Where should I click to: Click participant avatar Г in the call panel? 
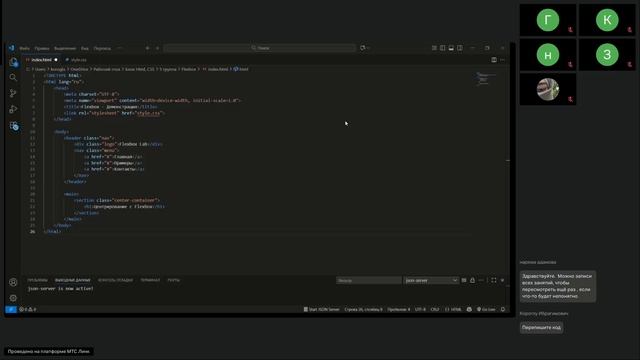pyautogui.click(x=548, y=20)
